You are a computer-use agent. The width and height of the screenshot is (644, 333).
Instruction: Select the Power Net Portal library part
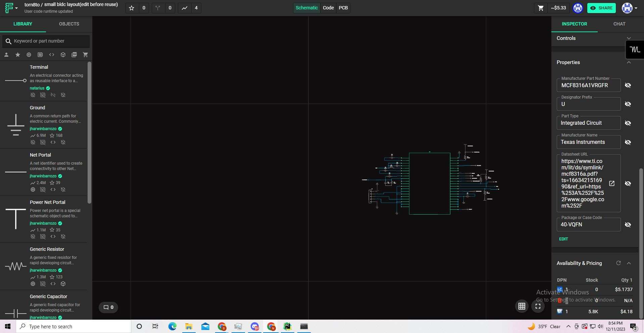point(44,219)
